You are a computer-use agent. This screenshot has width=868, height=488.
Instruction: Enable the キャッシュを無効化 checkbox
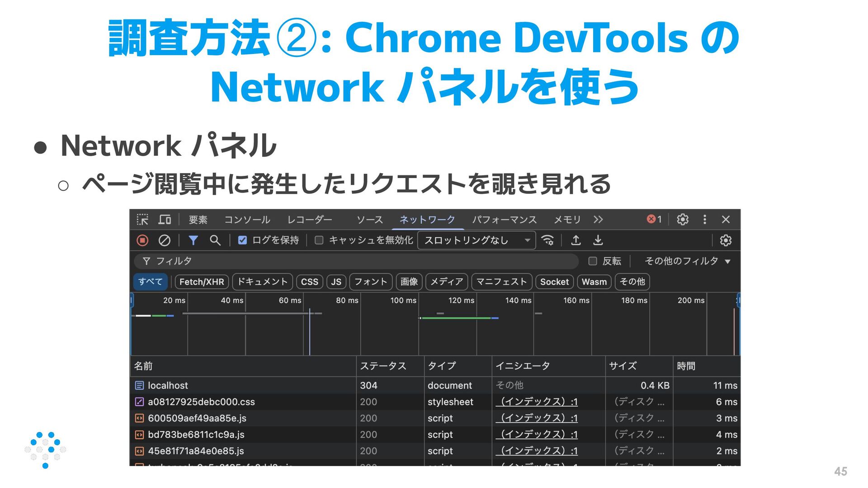[x=319, y=240]
